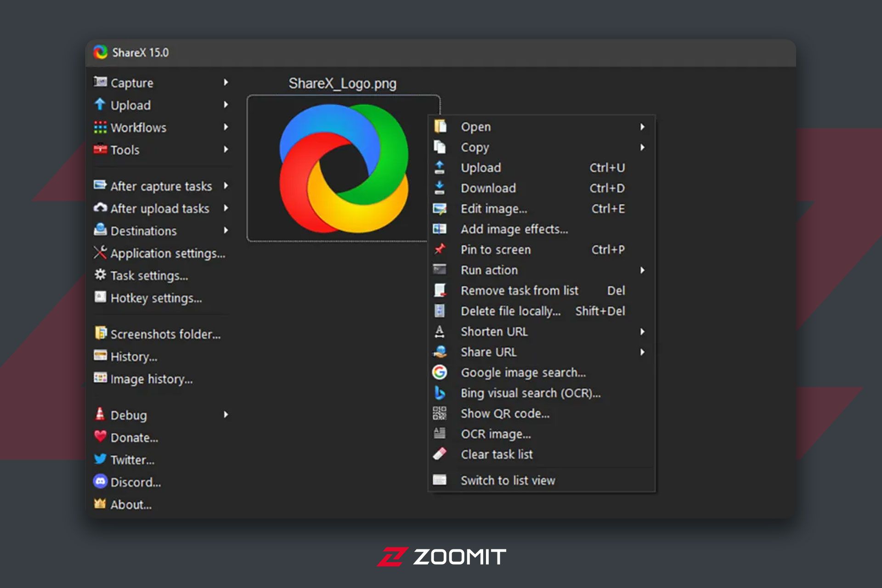The width and height of the screenshot is (882, 588).
Task: Click the Task settings gear icon
Action: point(100,274)
